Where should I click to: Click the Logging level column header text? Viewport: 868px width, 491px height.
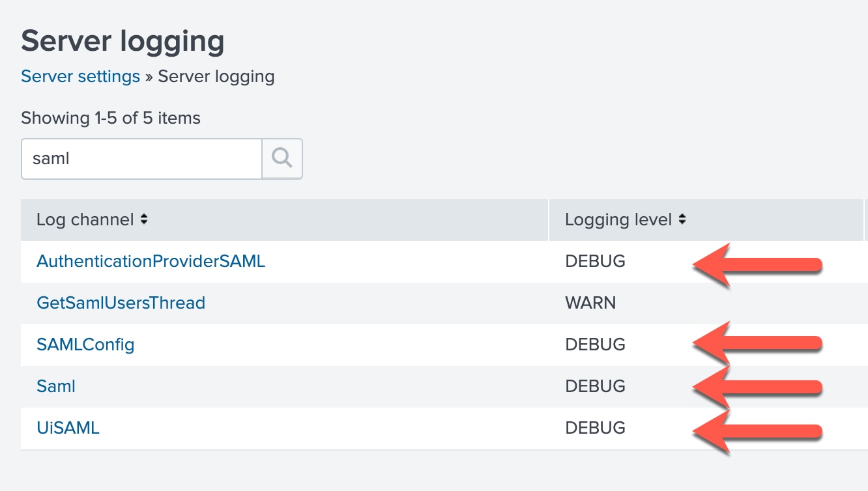[618, 220]
